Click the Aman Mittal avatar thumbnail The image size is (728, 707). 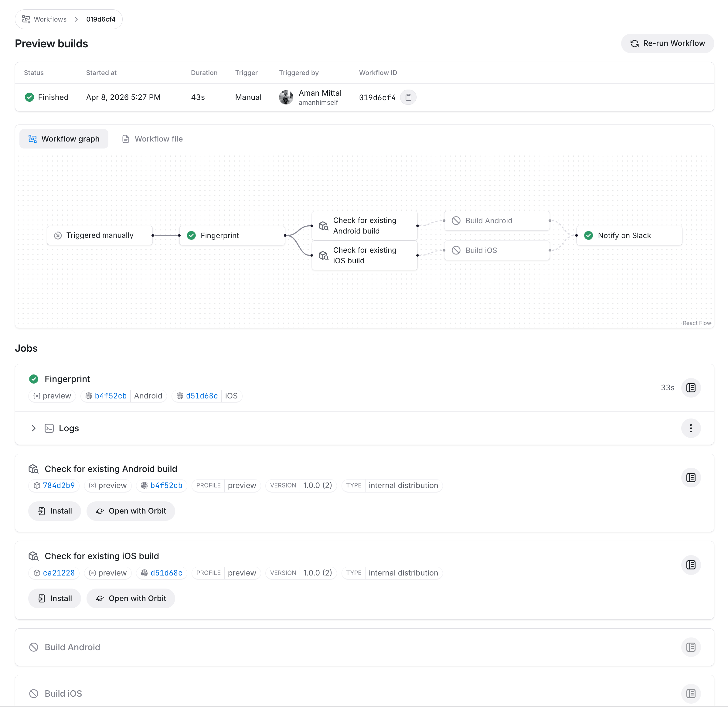[x=286, y=97]
